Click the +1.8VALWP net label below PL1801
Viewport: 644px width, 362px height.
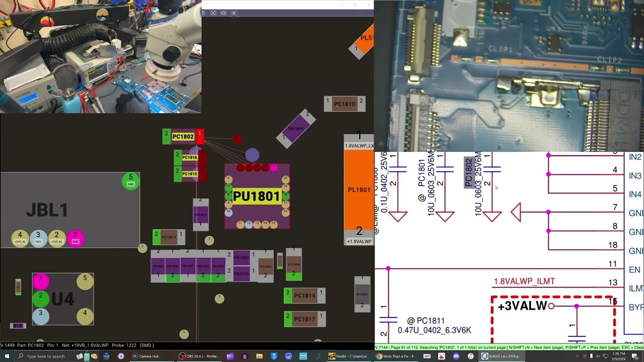(x=359, y=241)
